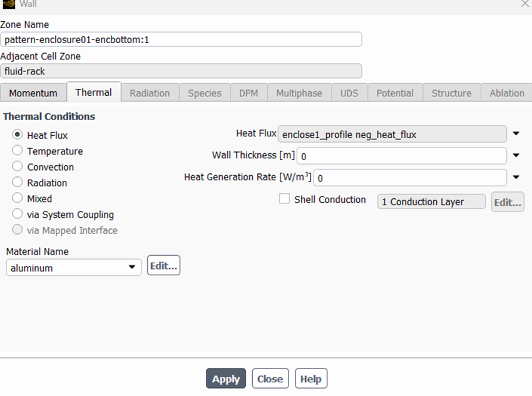The height and width of the screenshot is (396, 532).
Task: Open Heat Generation Rate dropdown arrow
Action: pyautogui.click(x=516, y=178)
